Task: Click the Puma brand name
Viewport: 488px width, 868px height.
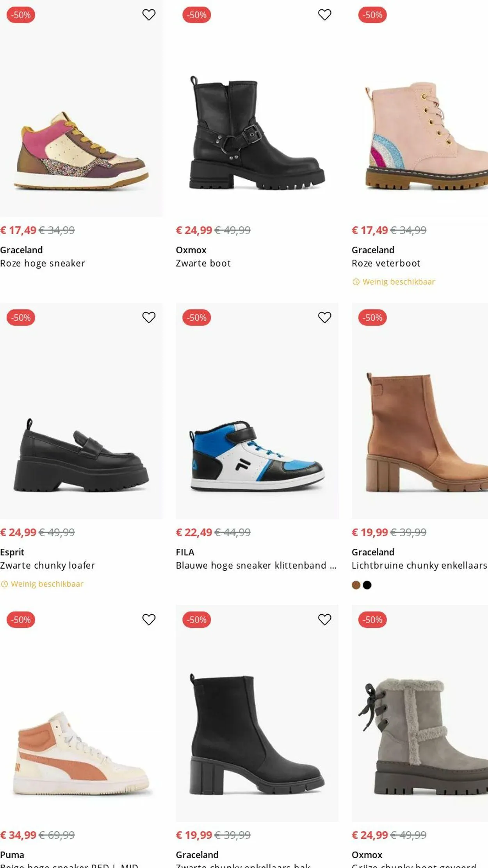Action: (x=12, y=855)
